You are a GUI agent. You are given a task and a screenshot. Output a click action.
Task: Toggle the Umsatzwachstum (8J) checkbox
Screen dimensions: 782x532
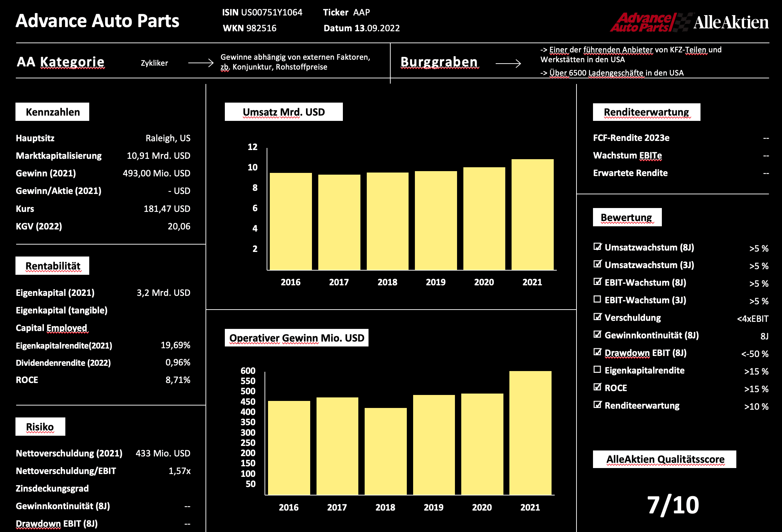[597, 247]
